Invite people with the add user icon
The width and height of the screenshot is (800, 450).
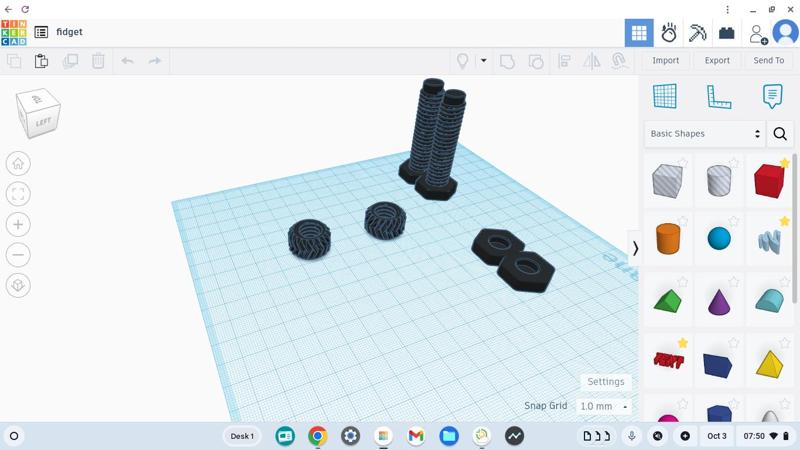pyautogui.click(x=758, y=34)
